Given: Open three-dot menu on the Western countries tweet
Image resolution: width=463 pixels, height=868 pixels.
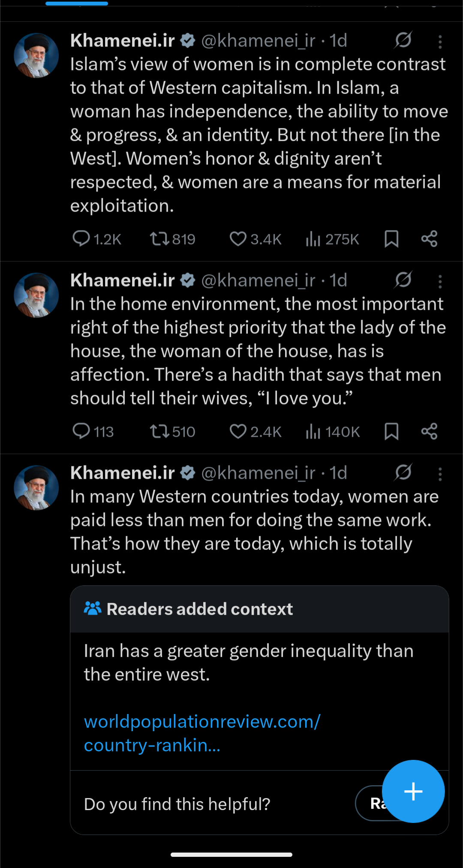Looking at the screenshot, I should 440,474.
